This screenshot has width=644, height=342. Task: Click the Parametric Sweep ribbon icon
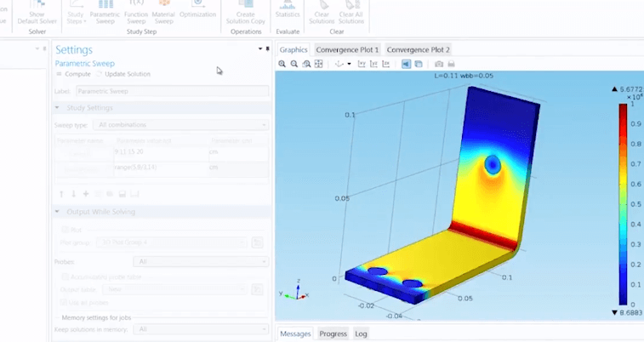105,12
